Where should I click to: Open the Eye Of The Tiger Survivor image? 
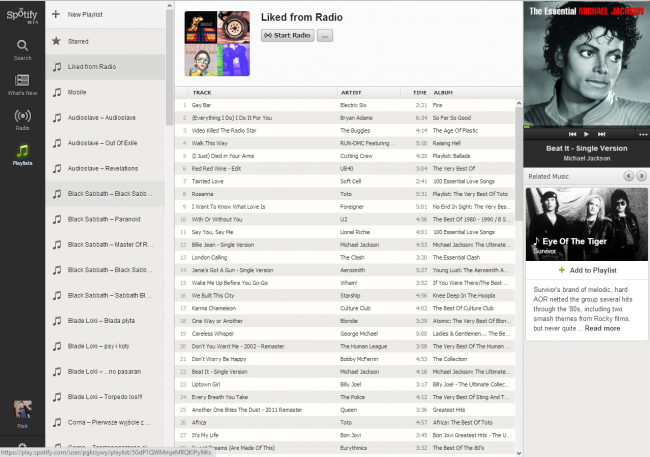click(587, 224)
